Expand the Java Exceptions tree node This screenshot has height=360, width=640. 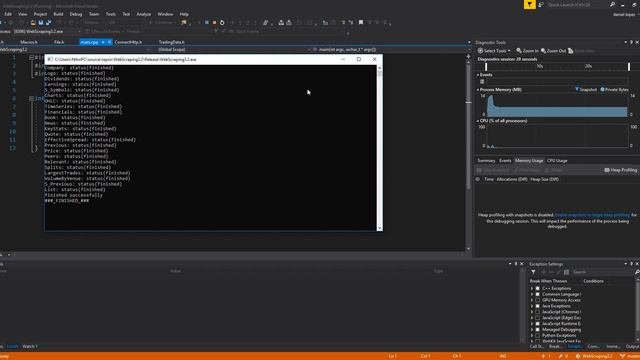[532, 306]
